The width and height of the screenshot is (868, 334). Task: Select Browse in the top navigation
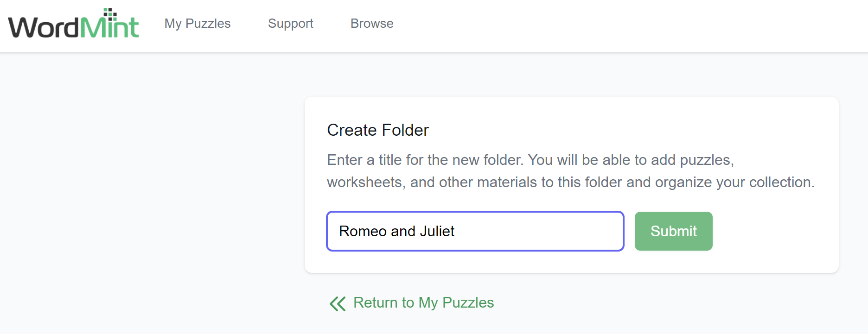[x=371, y=23]
